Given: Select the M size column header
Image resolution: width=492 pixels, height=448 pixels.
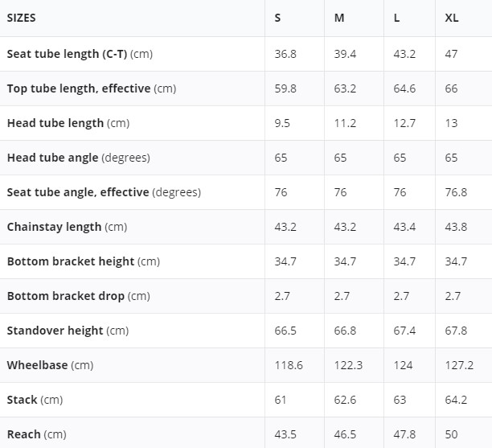Looking at the screenshot, I should [x=339, y=18].
